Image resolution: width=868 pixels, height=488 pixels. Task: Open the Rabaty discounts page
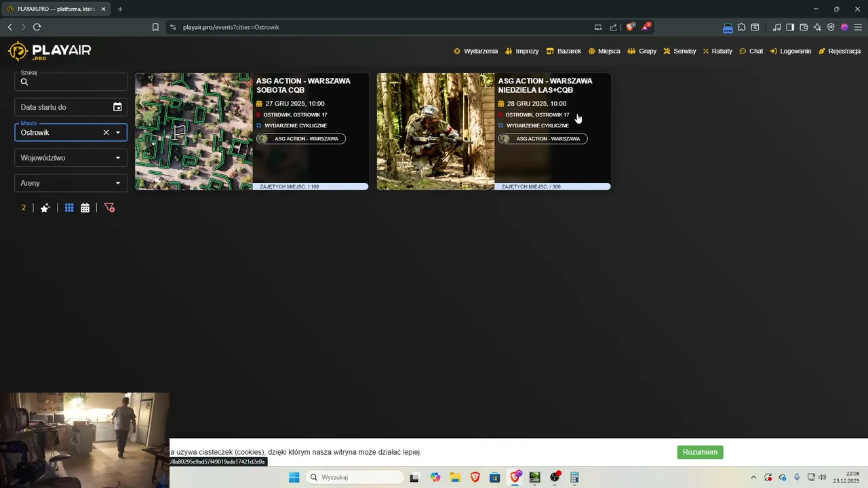(x=717, y=51)
